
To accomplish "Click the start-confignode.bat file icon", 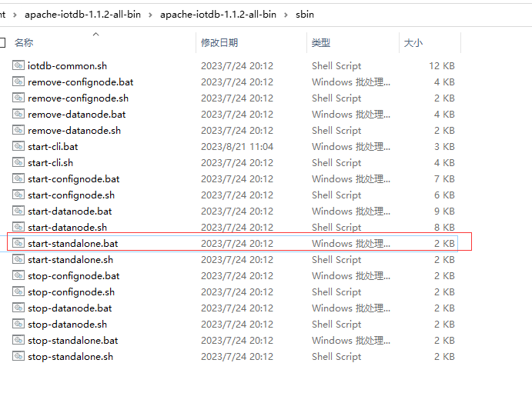I will 18,178.
